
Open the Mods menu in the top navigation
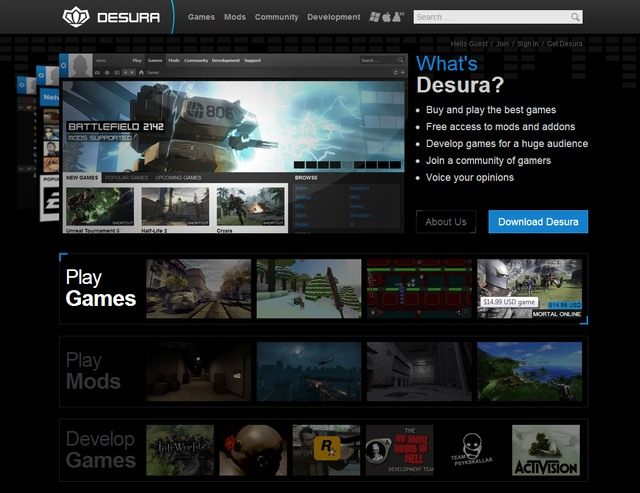coord(234,17)
